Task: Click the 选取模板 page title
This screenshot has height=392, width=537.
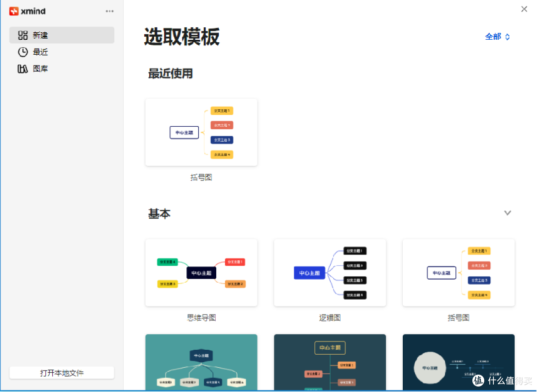Action: coord(181,37)
